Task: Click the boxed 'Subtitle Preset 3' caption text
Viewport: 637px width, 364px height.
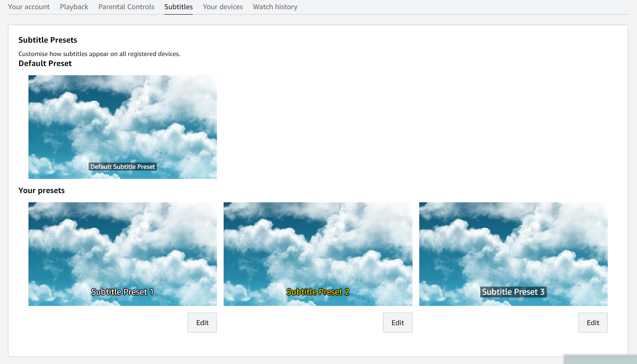Action: pyautogui.click(x=513, y=292)
